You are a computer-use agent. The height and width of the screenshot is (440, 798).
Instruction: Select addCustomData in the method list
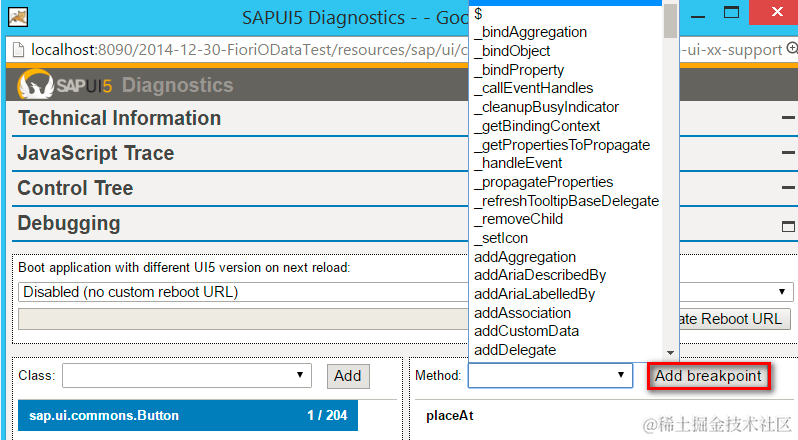526,331
